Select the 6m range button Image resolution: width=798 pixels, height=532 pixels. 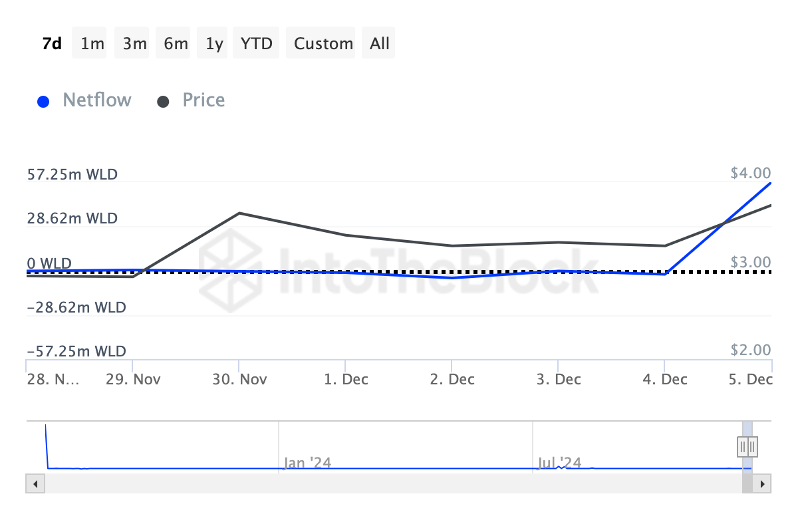pos(176,43)
